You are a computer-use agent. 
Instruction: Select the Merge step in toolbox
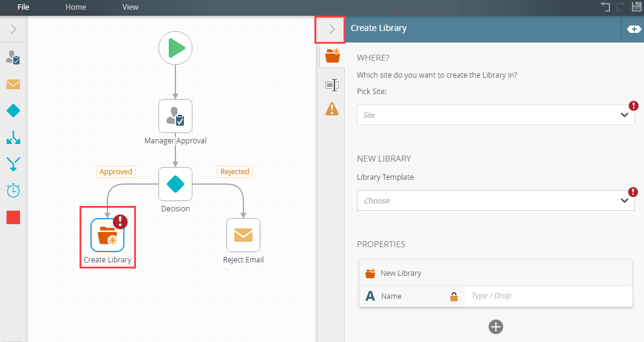tap(13, 163)
